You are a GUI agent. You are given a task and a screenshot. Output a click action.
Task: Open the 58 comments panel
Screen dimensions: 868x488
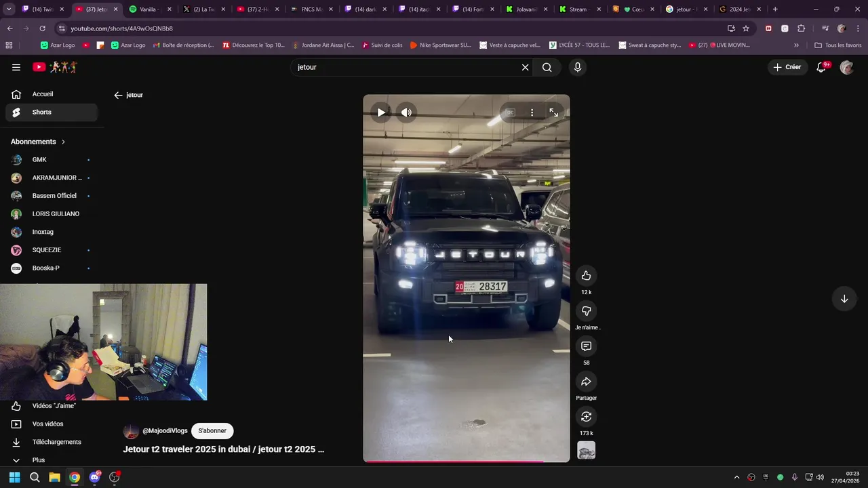tap(586, 346)
